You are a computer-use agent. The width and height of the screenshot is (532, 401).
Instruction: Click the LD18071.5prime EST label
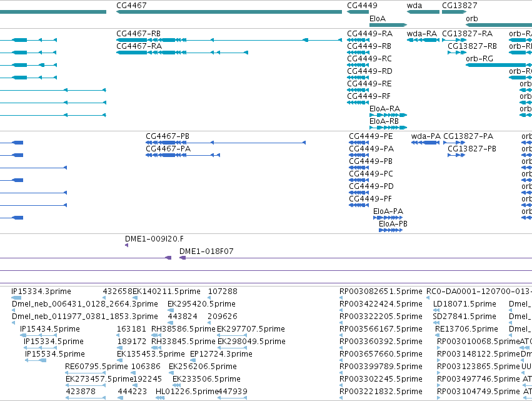coord(464,304)
